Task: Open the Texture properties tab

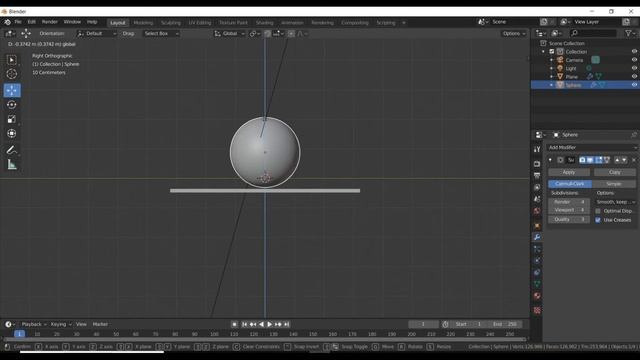Action: pyautogui.click(x=537, y=310)
